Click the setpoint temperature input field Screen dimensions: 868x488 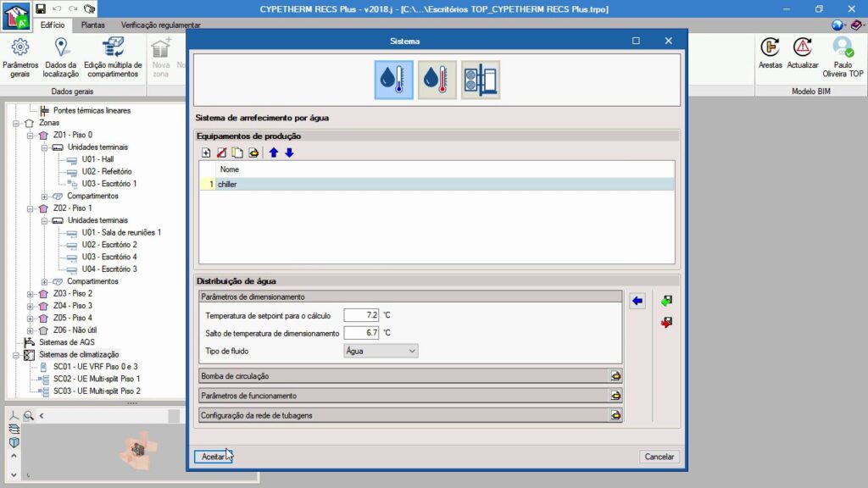[x=361, y=315]
